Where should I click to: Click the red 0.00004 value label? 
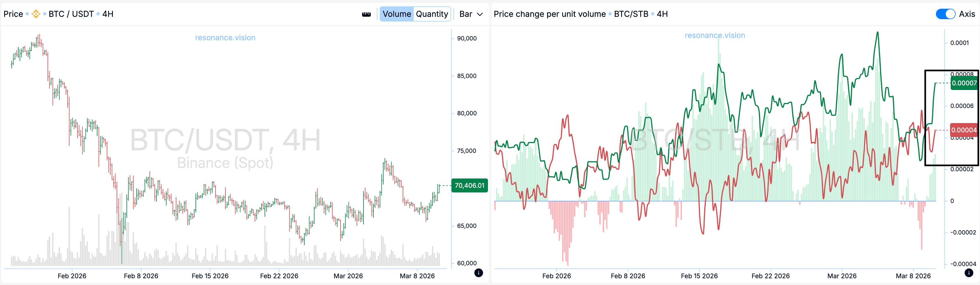[964, 130]
